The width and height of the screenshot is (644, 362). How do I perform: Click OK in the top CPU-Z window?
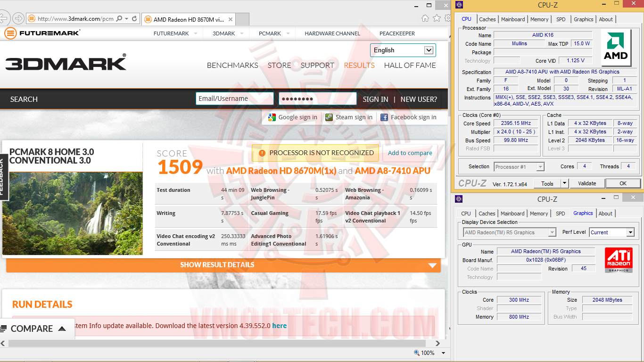pos(623,183)
